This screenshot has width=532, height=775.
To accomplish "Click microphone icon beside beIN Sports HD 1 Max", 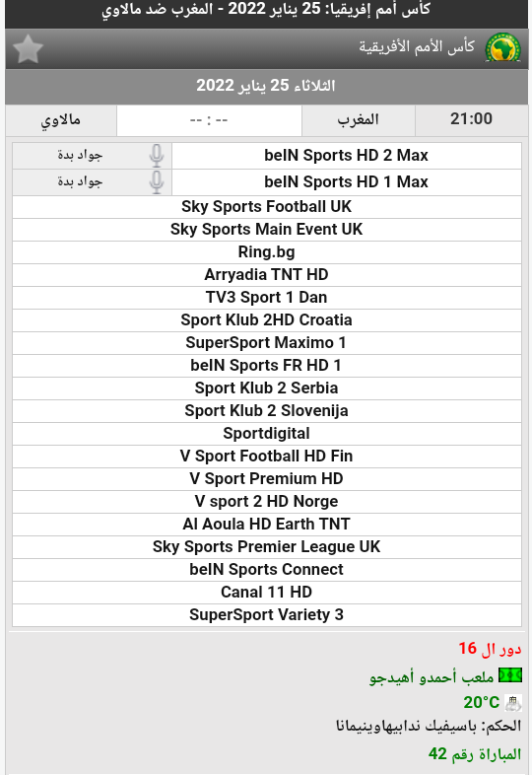I will point(157,181).
